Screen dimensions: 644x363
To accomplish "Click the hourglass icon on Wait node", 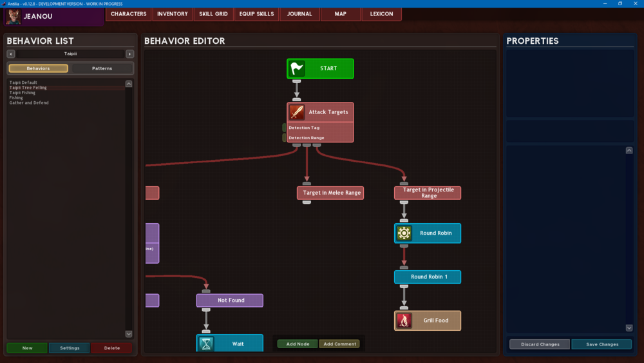I will coord(206,344).
